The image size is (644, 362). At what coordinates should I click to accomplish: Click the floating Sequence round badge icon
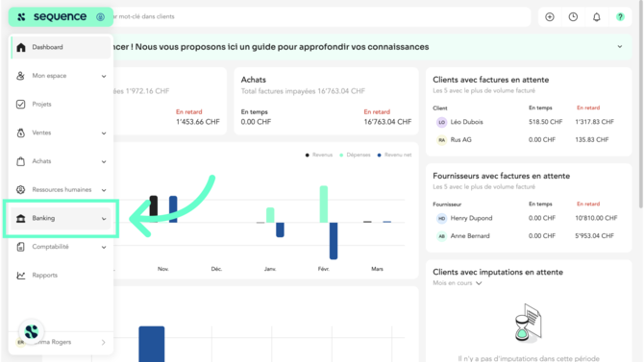pyautogui.click(x=31, y=331)
